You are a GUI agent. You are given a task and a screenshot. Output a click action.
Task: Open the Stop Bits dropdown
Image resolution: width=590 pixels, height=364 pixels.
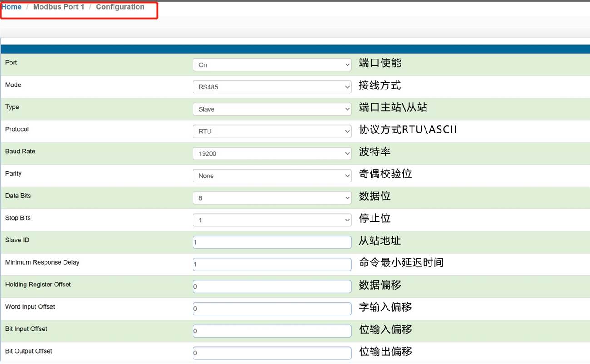click(272, 220)
